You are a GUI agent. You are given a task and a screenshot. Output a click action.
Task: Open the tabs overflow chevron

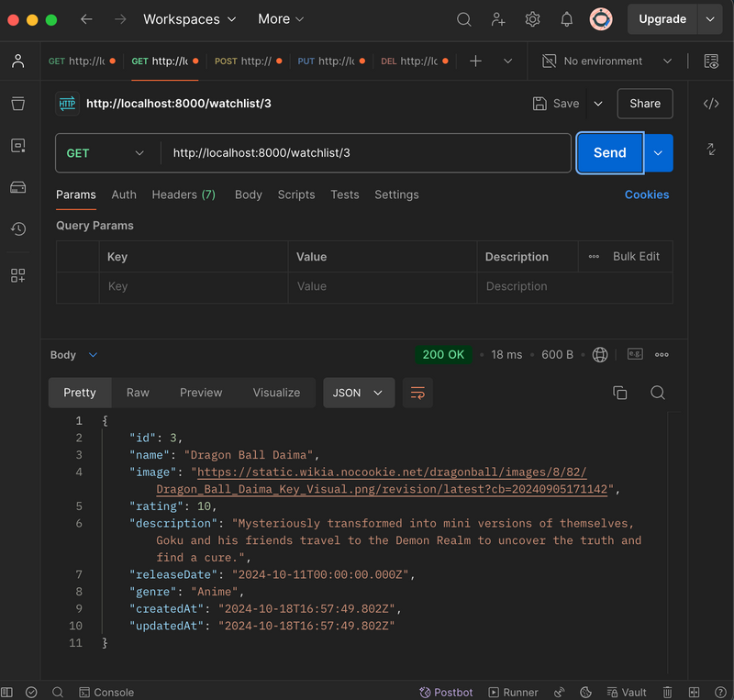[x=507, y=61]
